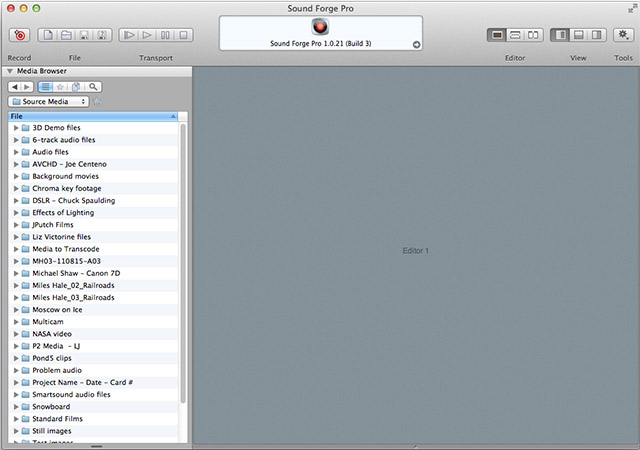Expand the 3D Demo files folder

[x=16, y=128]
